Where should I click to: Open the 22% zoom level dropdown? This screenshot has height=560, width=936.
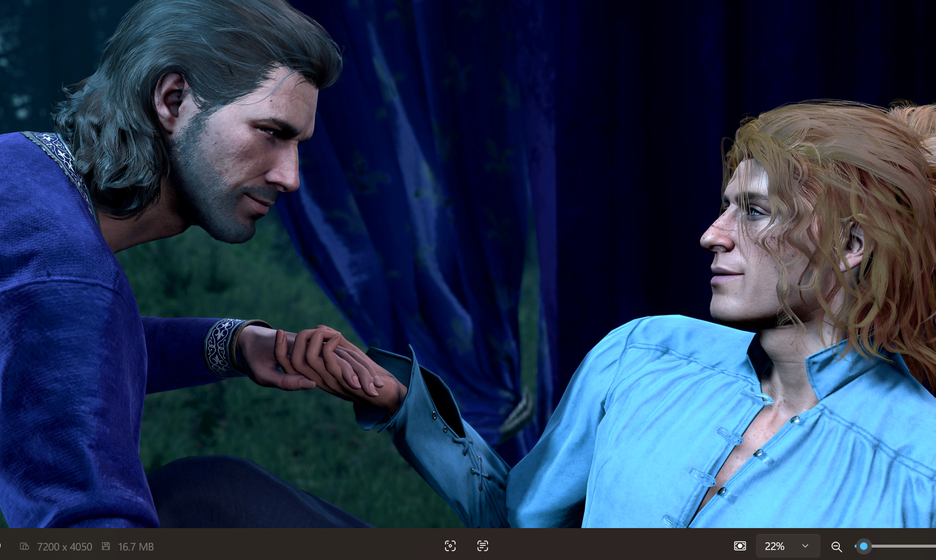tap(775, 546)
